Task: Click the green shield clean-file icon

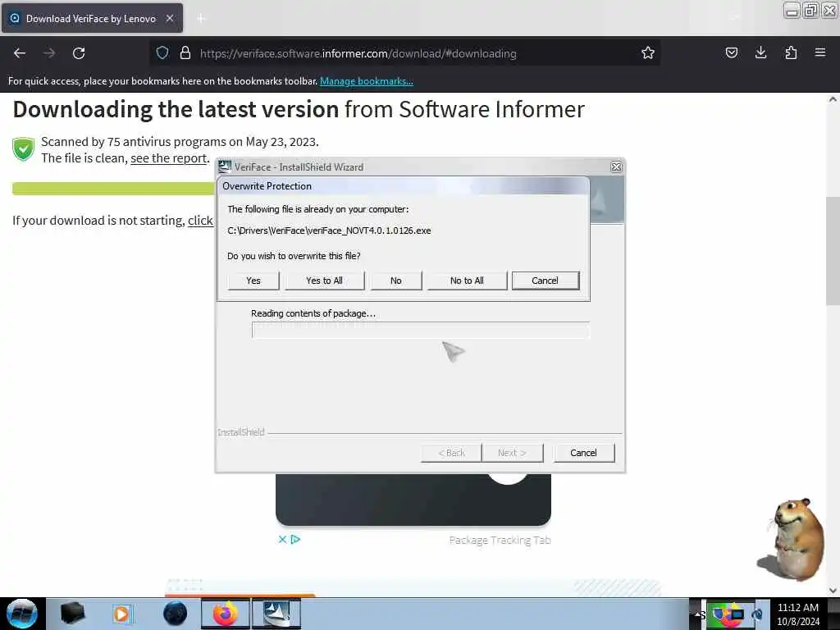Action: [x=24, y=149]
